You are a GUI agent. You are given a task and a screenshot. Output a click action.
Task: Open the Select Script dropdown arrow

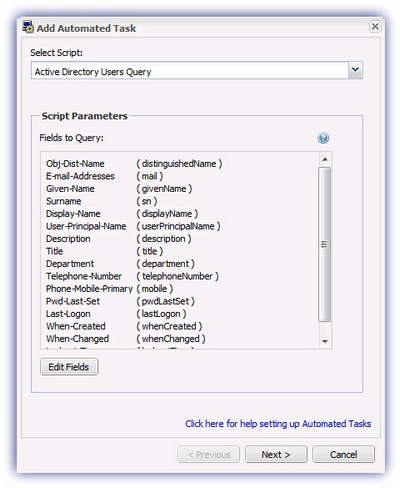[355, 70]
